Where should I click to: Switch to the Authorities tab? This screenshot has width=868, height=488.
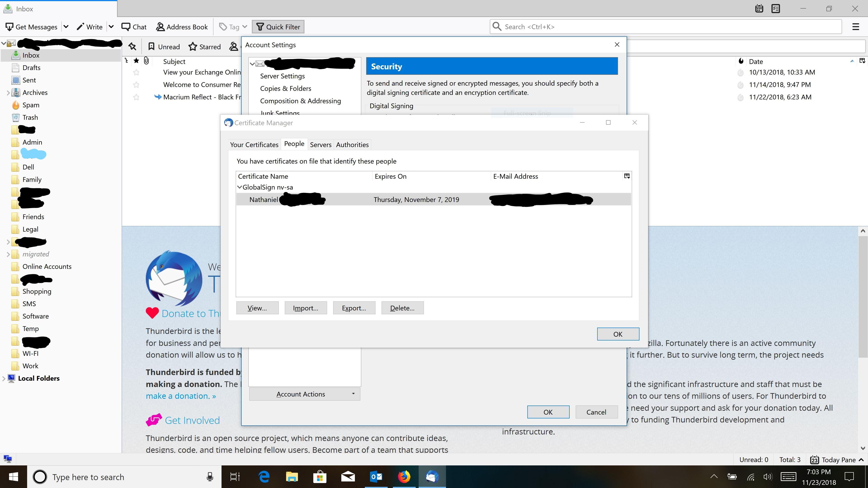[x=352, y=145]
